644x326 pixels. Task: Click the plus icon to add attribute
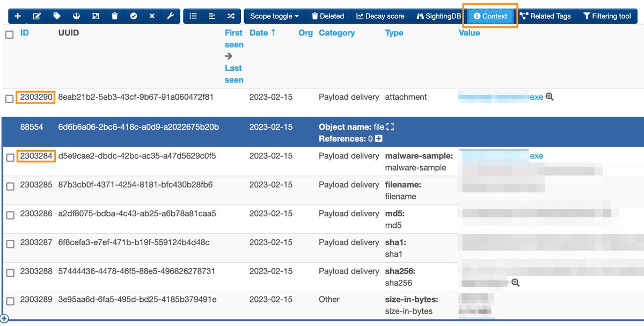pyautogui.click(x=18, y=16)
